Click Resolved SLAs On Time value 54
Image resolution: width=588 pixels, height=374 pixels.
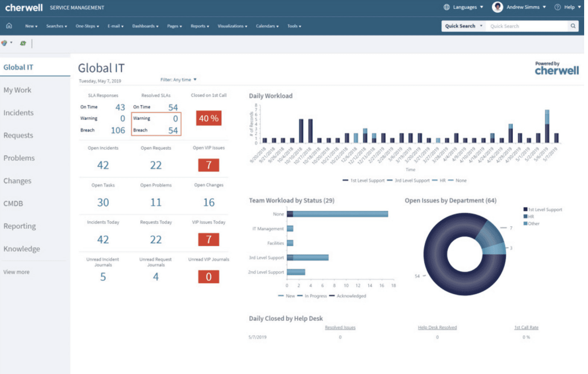(173, 107)
